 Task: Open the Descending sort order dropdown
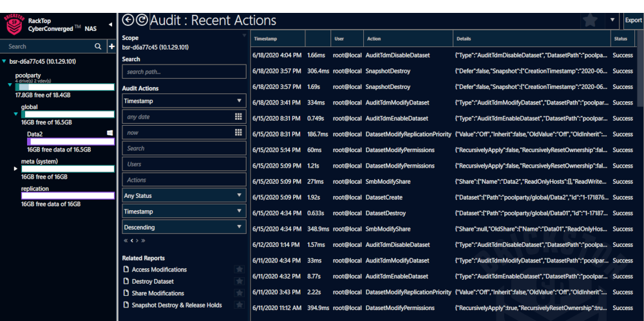click(184, 227)
